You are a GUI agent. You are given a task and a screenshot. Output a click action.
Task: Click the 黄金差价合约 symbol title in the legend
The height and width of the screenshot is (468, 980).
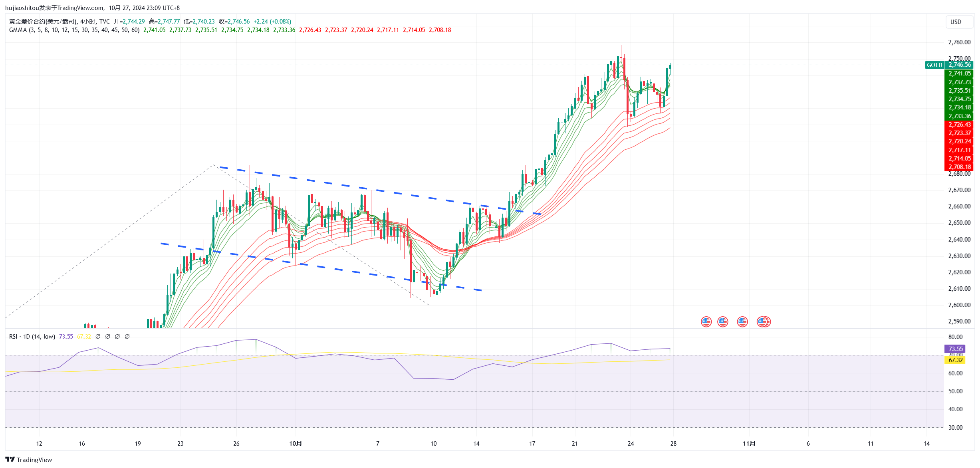tap(43, 22)
